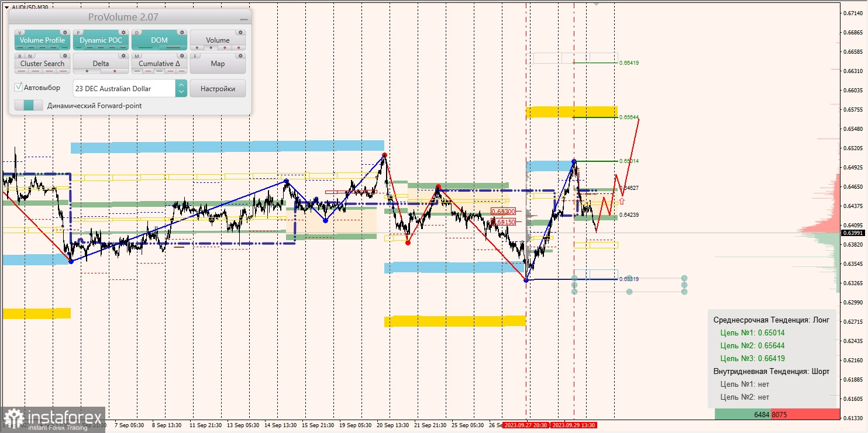Toggle DOM indicator
This screenshot has width=868, height=433.
coord(159,40)
